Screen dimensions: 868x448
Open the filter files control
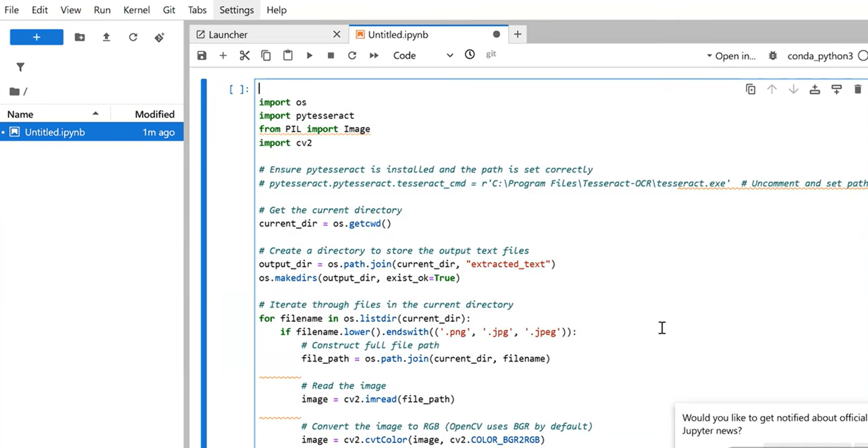tap(20, 67)
